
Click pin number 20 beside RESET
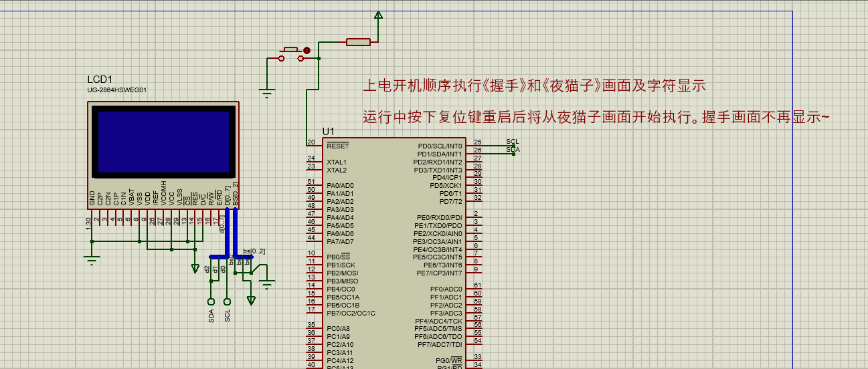tap(311, 142)
